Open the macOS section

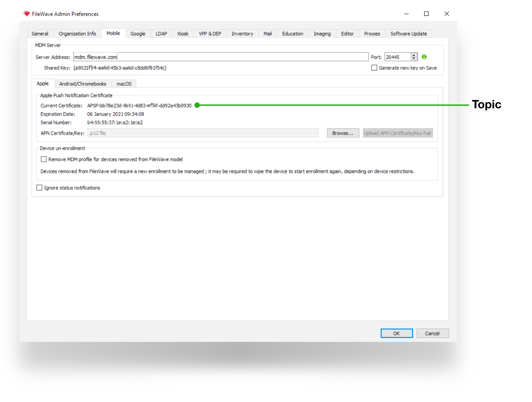pos(124,84)
